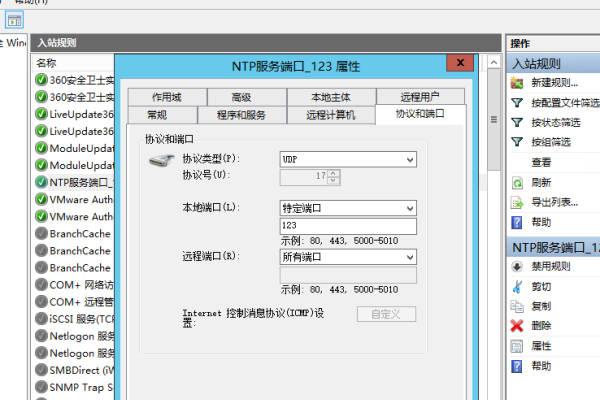Click the blue help icon under export list
600x400 pixels.
pos(517,222)
